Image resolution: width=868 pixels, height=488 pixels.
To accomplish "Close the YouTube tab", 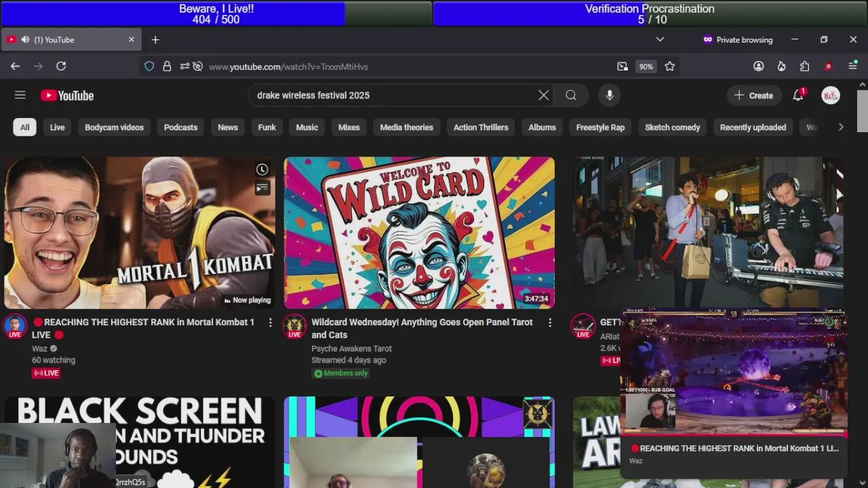I will 132,40.
